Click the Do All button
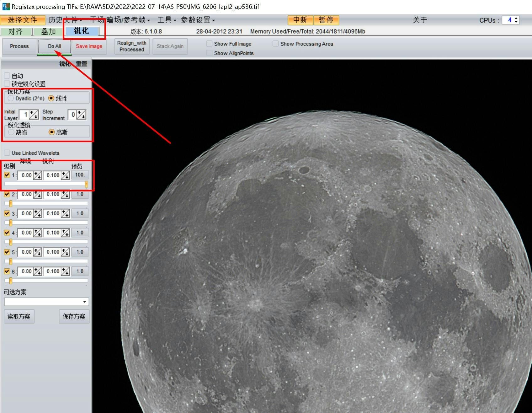 coord(54,46)
